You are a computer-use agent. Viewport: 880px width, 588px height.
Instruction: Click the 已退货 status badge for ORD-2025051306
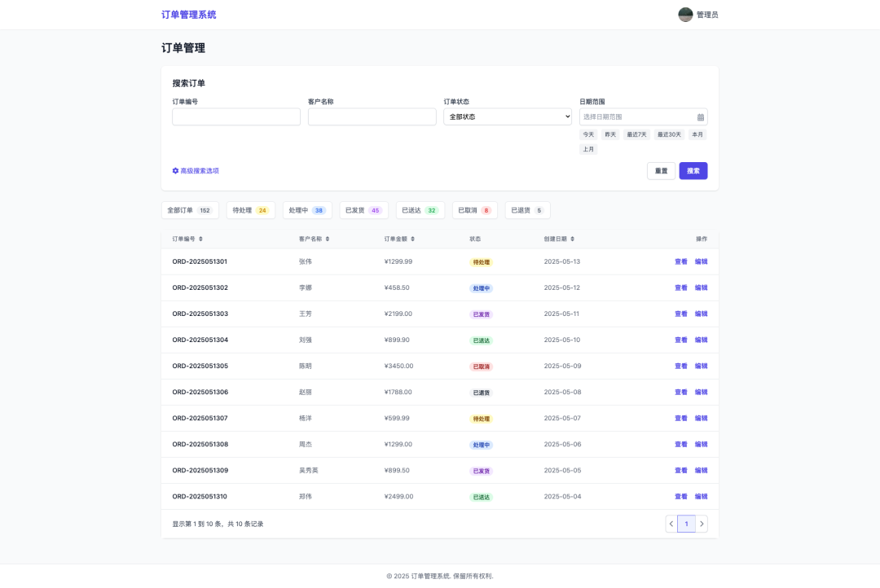tap(481, 393)
